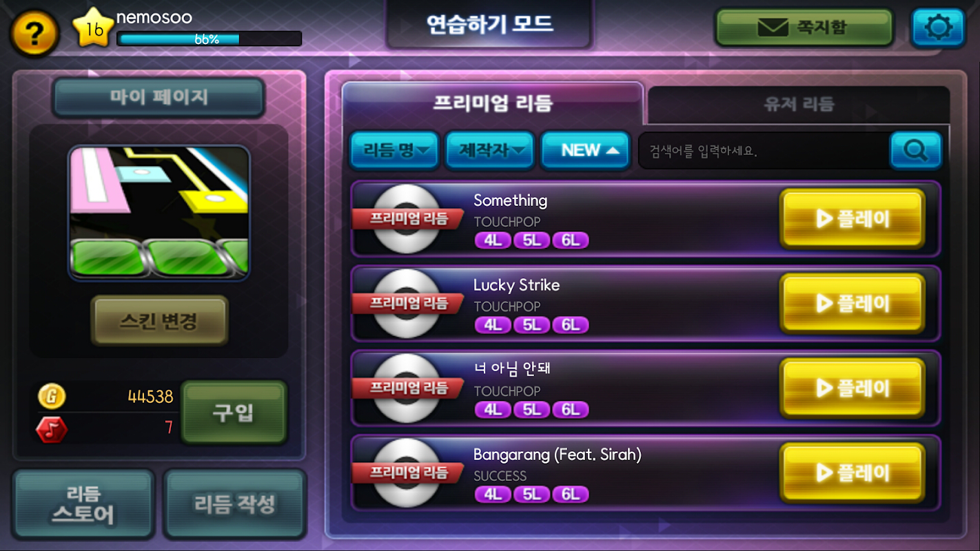Switch to the 유저 리듬 tab
The width and height of the screenshot is (980, 551).
pos(799,105)
